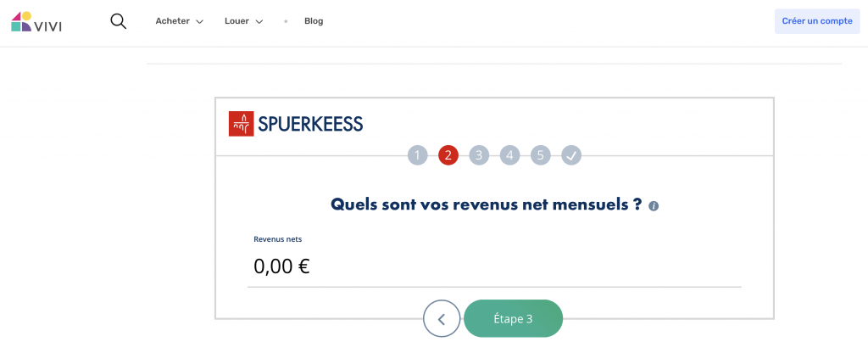Jump to the final checkmark step
Viewport: 868px width, 353px height.
(572, 155)
